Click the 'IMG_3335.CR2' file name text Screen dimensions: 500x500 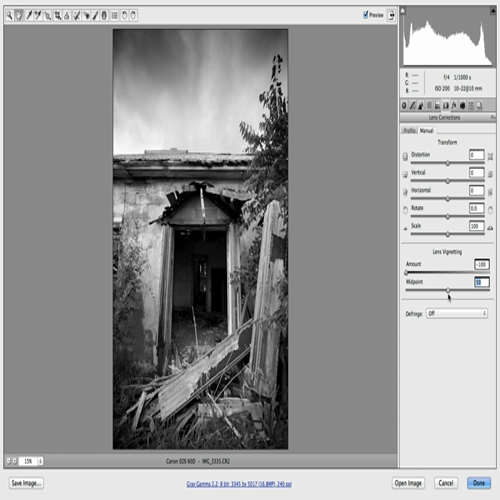[216, 461]
